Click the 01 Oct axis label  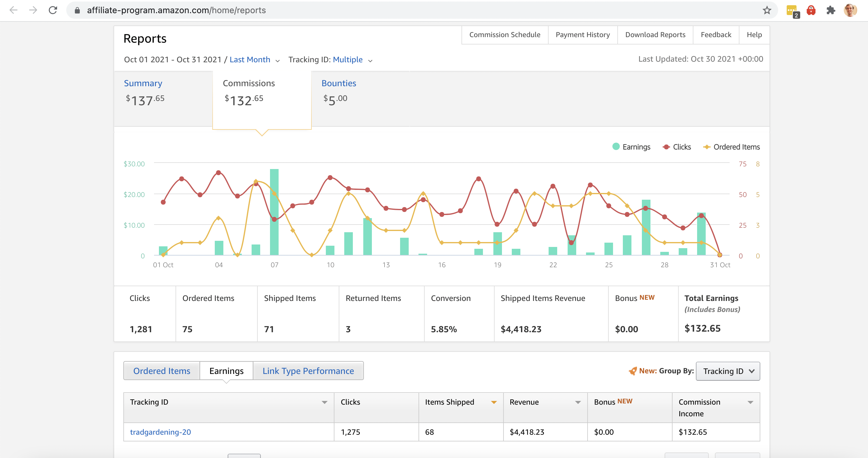163,265
